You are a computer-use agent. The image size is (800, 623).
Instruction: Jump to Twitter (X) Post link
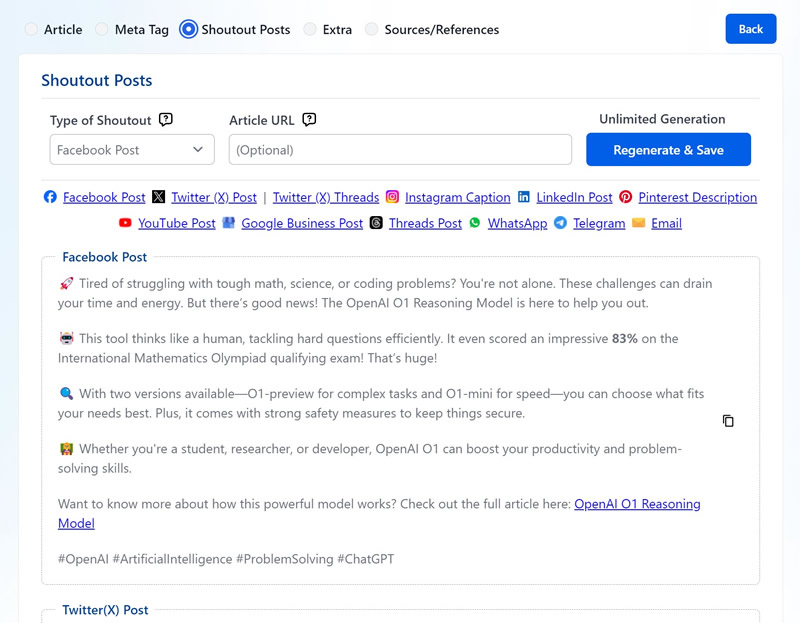[214, 197]
